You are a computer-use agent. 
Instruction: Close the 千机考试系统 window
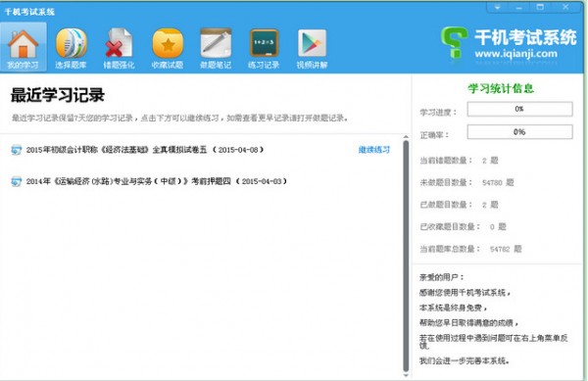coord(565,8)
